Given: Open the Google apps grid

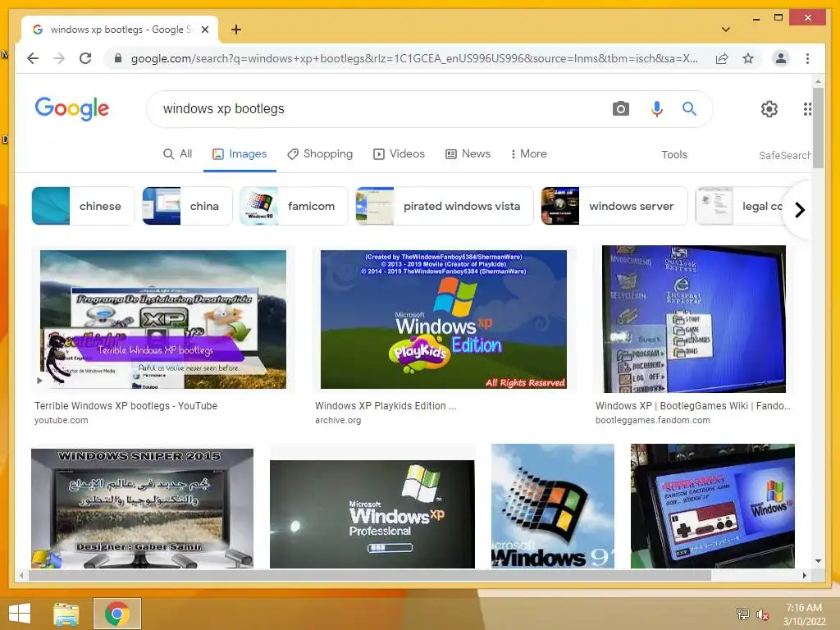Looking at the screenshot, I should click(x=807, y=109).
